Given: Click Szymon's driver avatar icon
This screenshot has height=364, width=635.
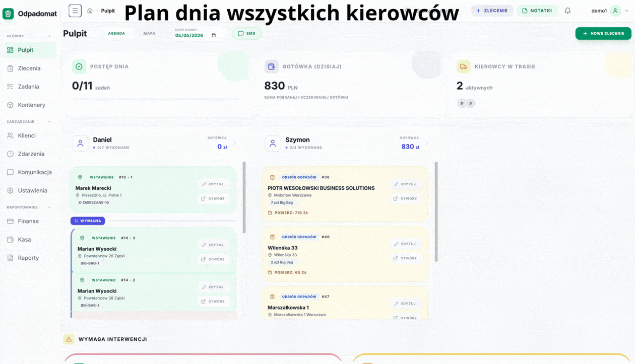Looking at the screenshot, I should 272,143.
